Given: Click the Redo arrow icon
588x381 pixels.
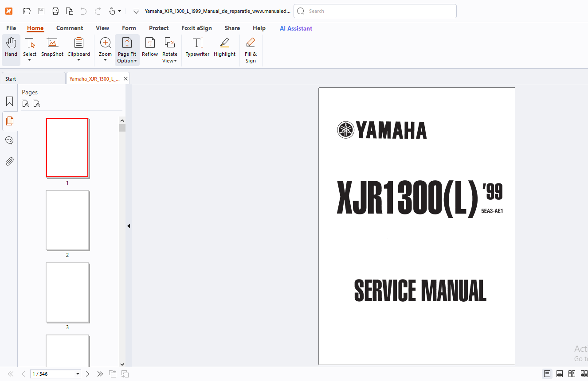Looking at the screenshot, I should (x=98, y=11).
